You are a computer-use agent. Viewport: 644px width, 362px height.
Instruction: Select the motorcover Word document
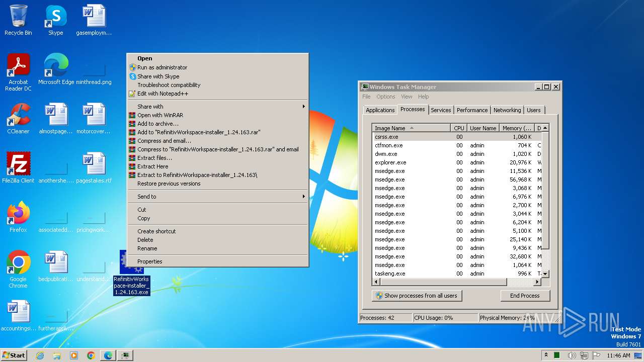94,119
